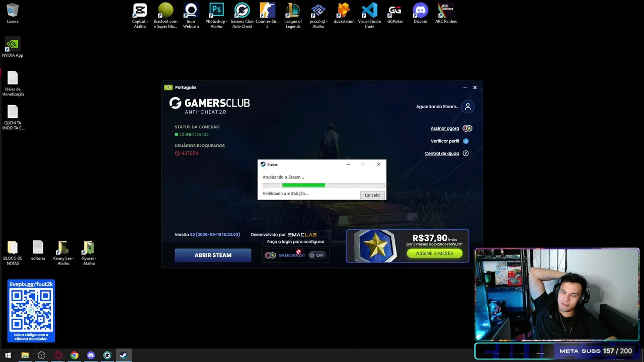Viewport: 644px width, 362px height.
Task: Click the premium star icon beside Assinar agora
Action: [x=467, y=128]
